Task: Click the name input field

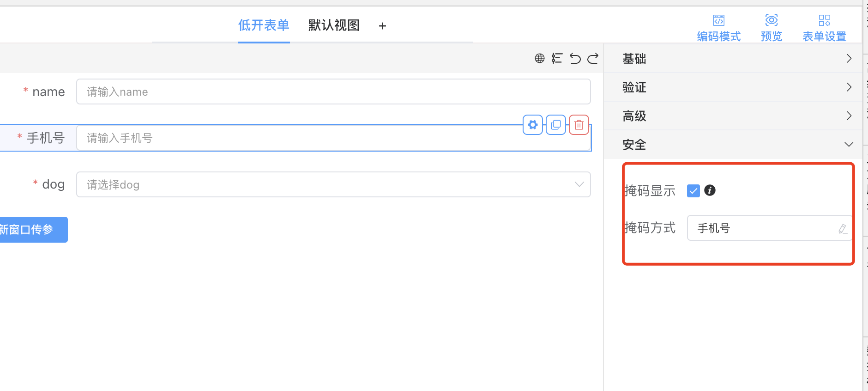Action: click(x=333, y=92)
